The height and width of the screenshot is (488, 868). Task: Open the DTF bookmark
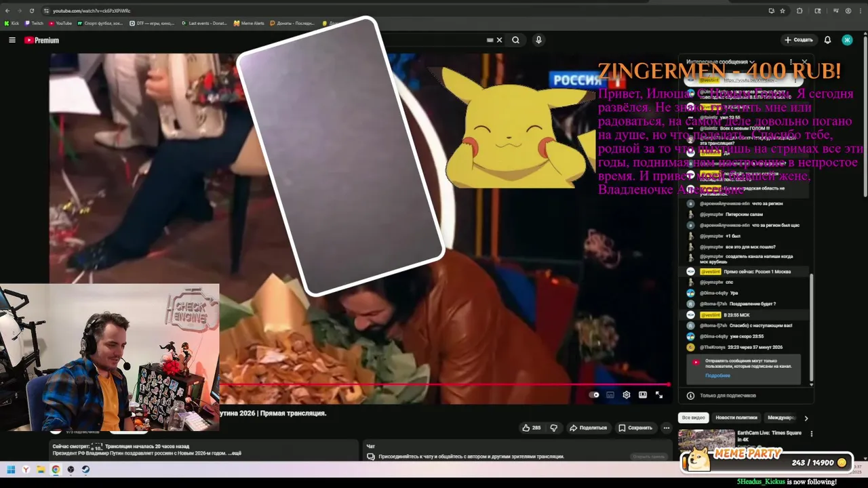[152, 23]
